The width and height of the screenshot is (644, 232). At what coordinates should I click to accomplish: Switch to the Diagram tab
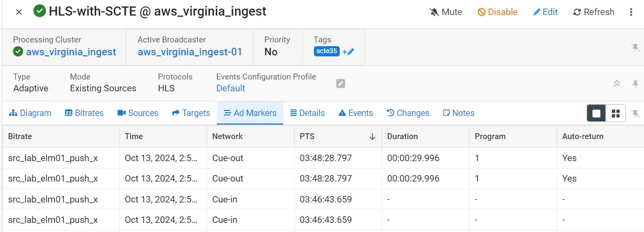[x=31, y=113]
